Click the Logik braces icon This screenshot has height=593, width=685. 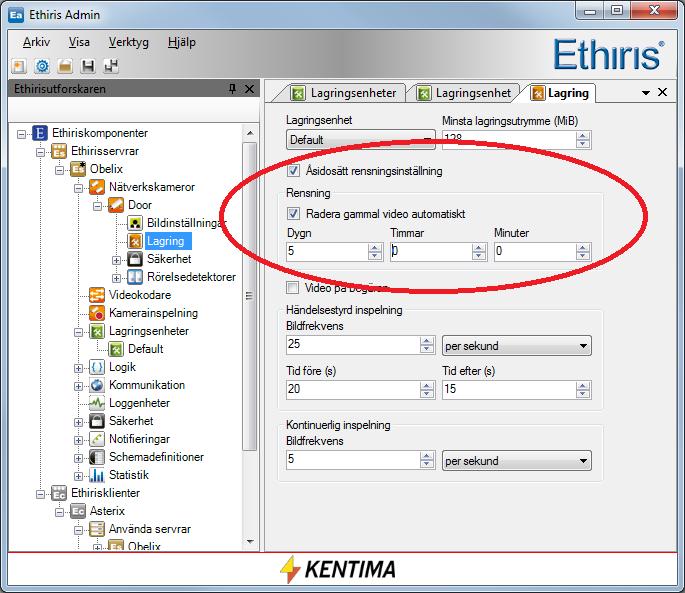pos(97,367)
